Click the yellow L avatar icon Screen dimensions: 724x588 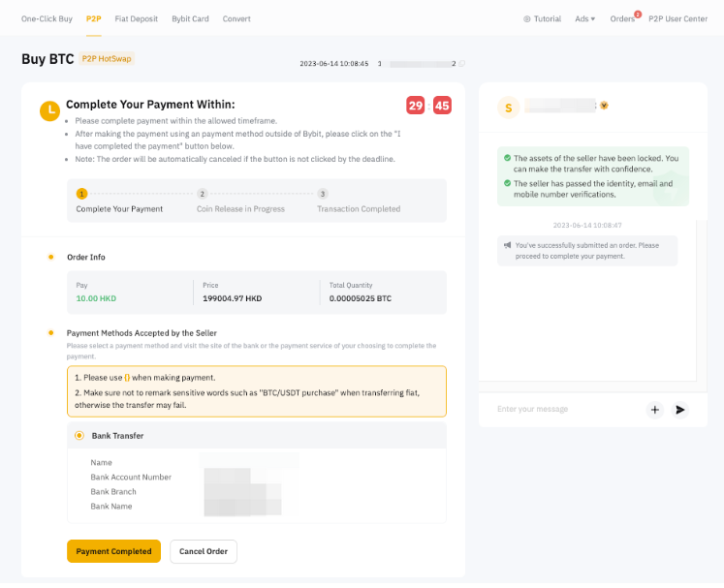[49, 110]
